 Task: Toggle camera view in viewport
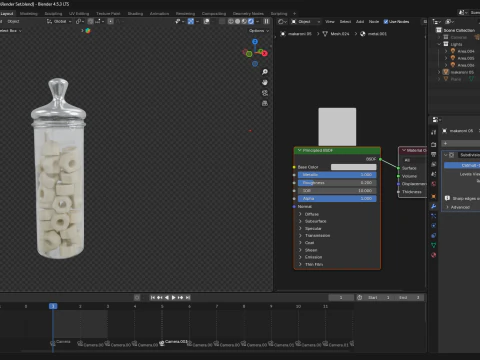point(265,93)
